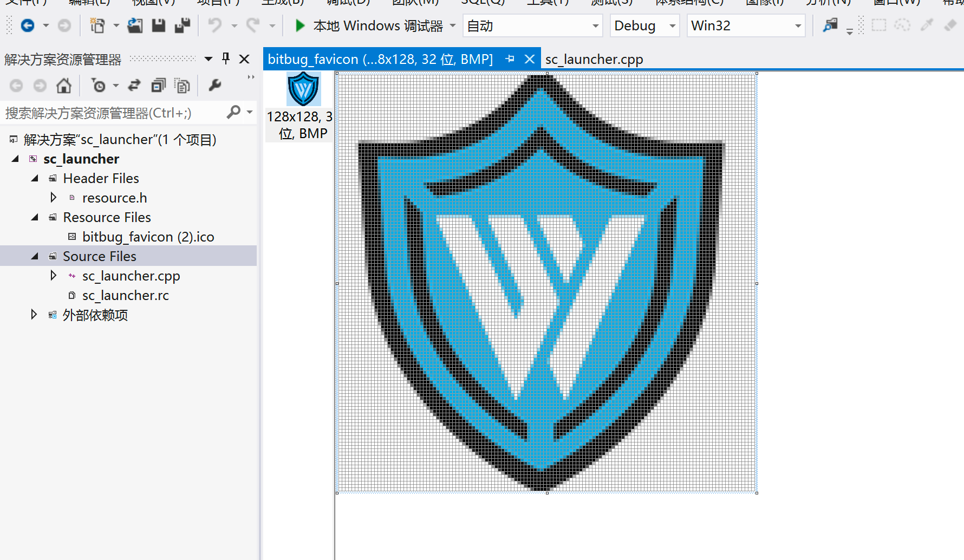Click the Undo arrow icon
Viewport: 964px width, 560px height.
coord(215,25)
